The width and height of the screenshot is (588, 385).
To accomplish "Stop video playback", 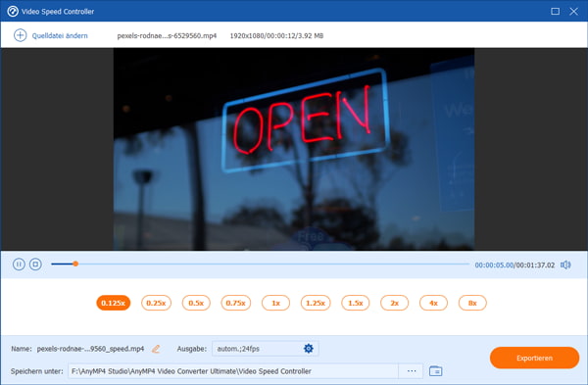I will click(35, 265).
